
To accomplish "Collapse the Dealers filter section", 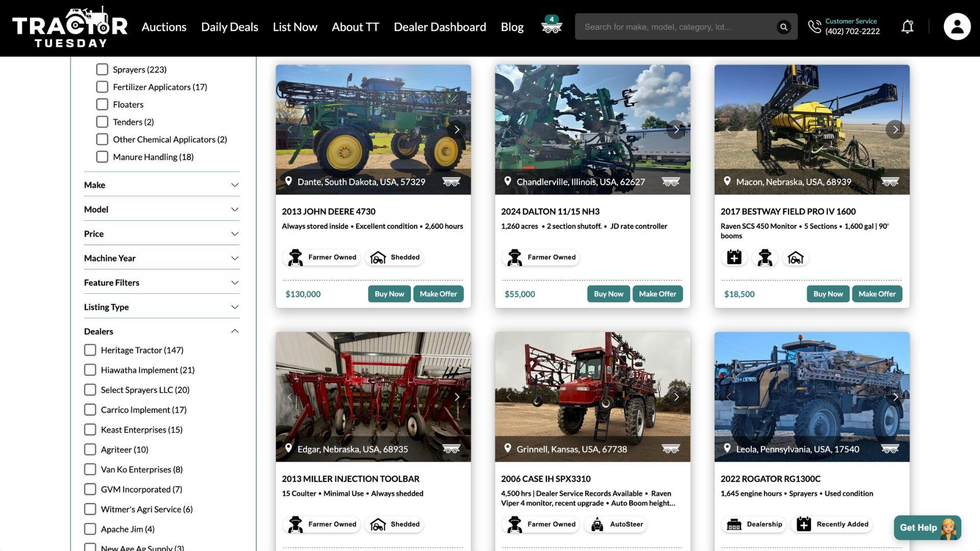I will 162,331.
